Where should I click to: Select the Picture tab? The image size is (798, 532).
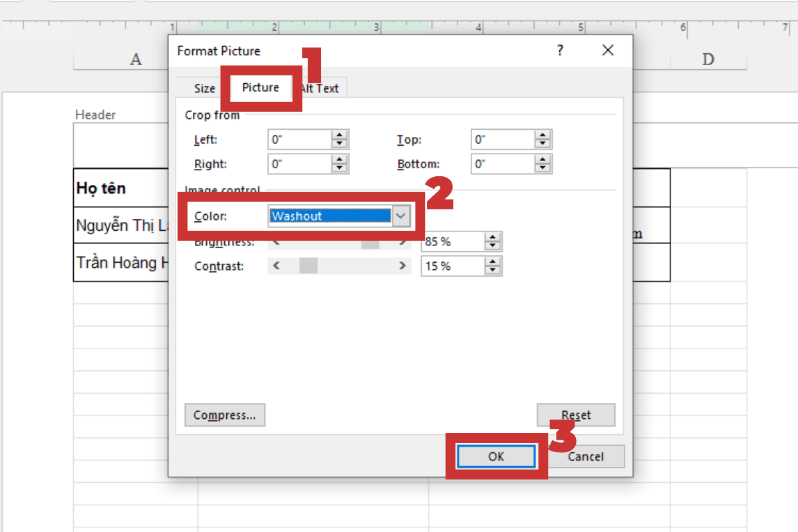click(260, 87)
